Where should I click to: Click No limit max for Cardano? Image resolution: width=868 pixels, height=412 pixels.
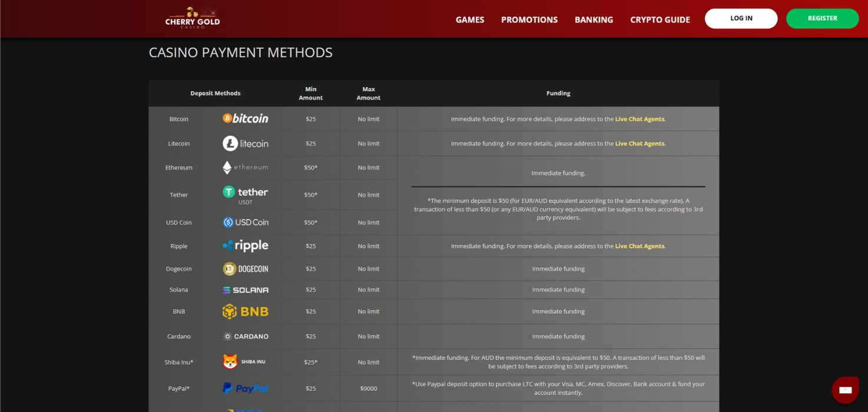369,336
